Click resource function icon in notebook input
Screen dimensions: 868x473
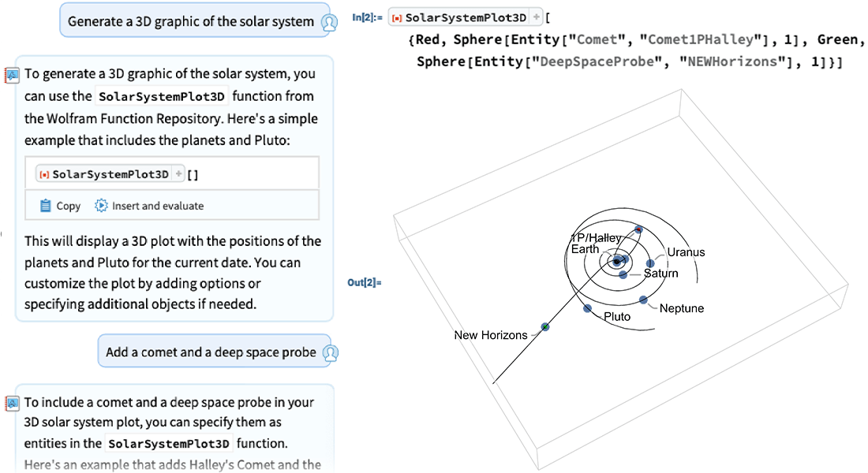click(x=397, y=17)
